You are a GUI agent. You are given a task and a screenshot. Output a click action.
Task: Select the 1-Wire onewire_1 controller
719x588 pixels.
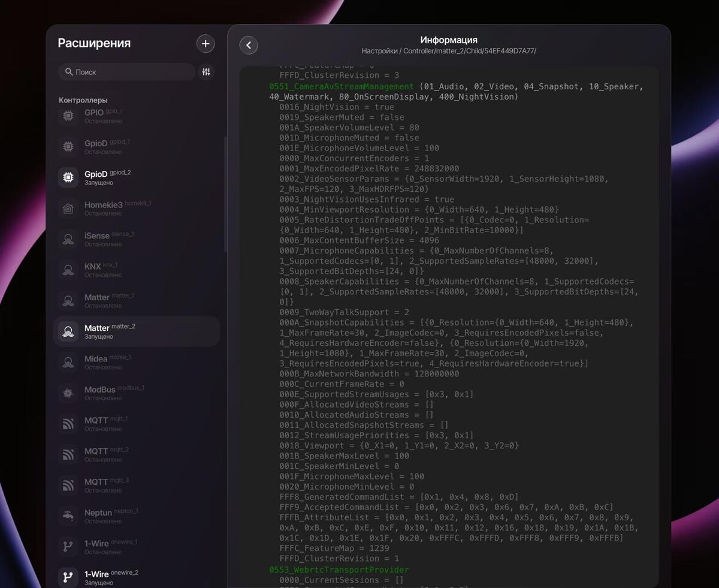137,547
